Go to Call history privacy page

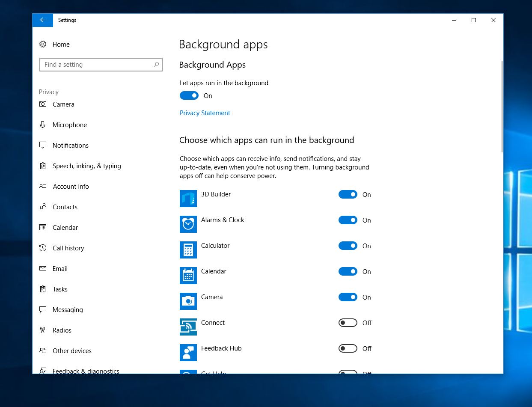point(68,248)
